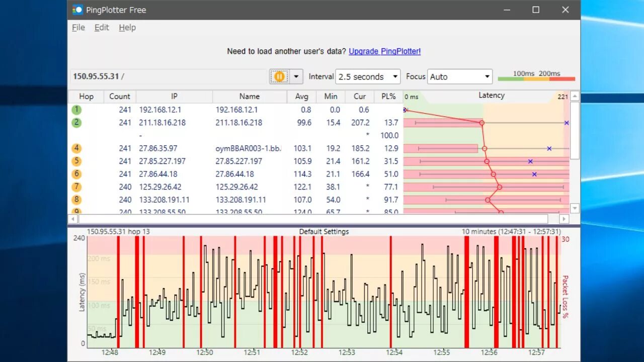Click the scroll down arrow of hop list
This screenshot has height=362, width=644.
tap(575, 208)
